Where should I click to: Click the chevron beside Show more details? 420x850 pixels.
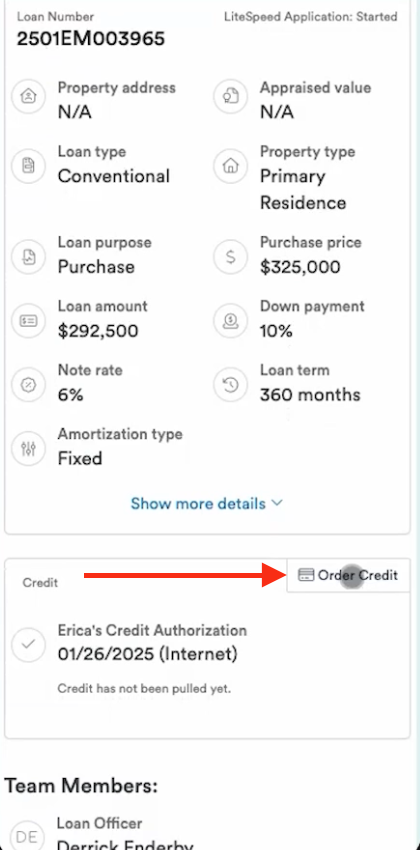click(276, 503)
